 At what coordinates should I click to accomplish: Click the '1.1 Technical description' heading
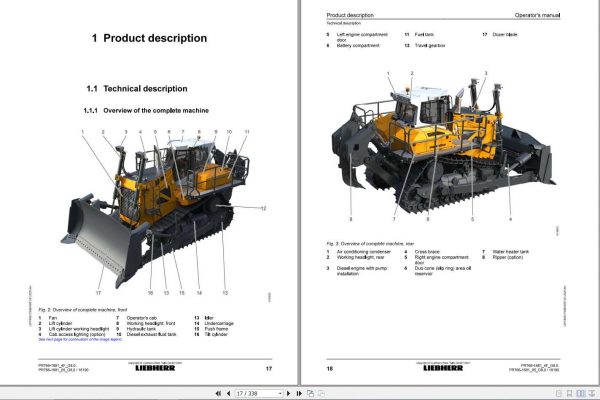coord(137,89)
